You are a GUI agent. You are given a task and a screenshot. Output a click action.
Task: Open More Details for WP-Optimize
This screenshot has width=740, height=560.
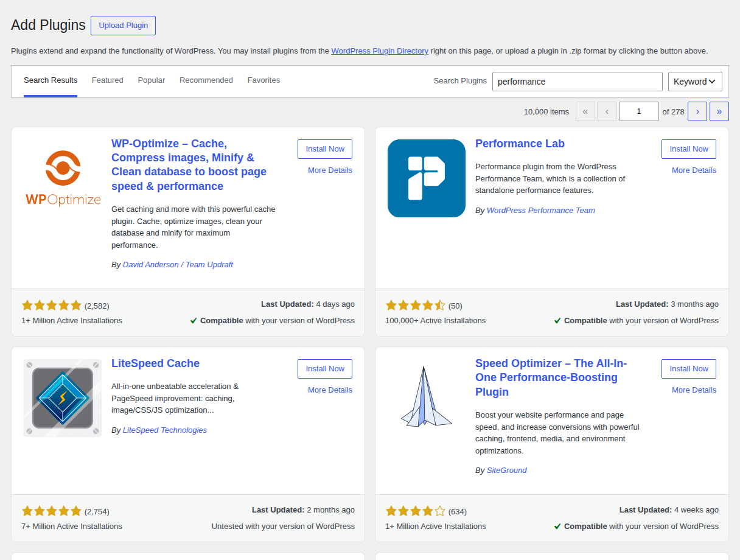tap(330, 170)
